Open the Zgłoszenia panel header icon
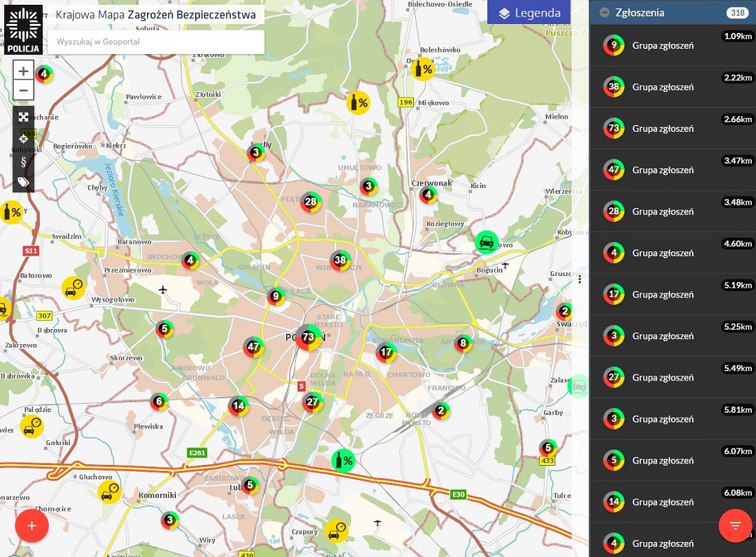756x557 pixels. coord(605,12)
